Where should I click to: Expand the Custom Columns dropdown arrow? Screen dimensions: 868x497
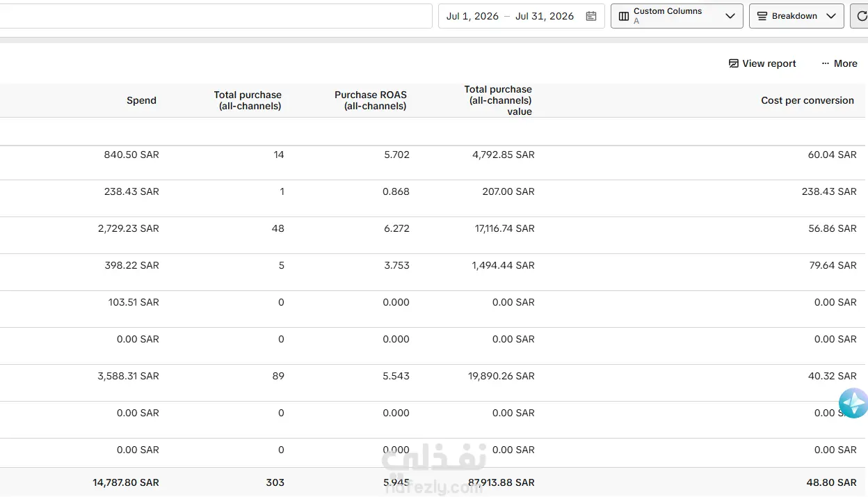(730, 16)
